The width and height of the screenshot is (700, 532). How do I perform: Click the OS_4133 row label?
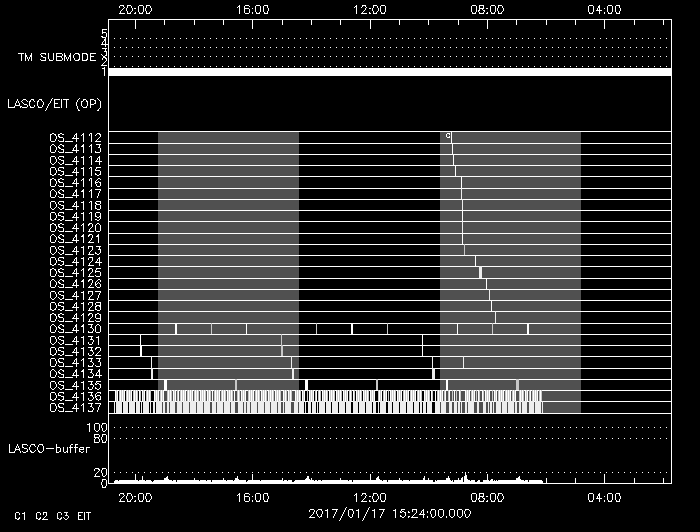(x=75, y=363)
